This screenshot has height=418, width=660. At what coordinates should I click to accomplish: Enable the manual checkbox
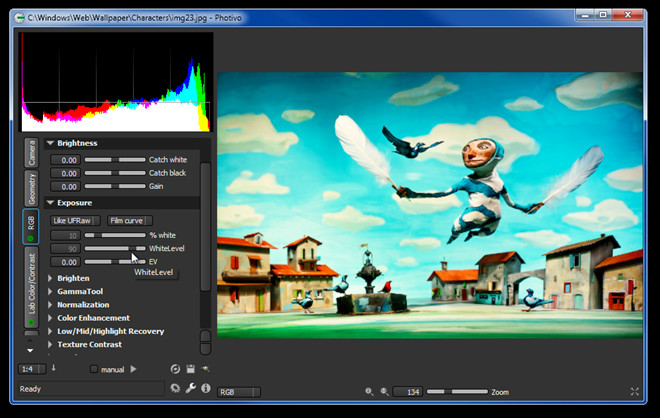pyautogui.click(x=94, y=369)
